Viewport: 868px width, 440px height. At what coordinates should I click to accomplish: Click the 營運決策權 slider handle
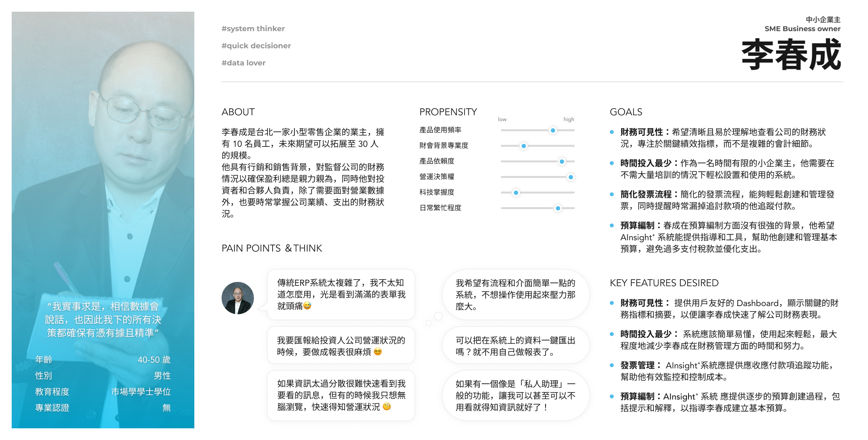[571, 177]
